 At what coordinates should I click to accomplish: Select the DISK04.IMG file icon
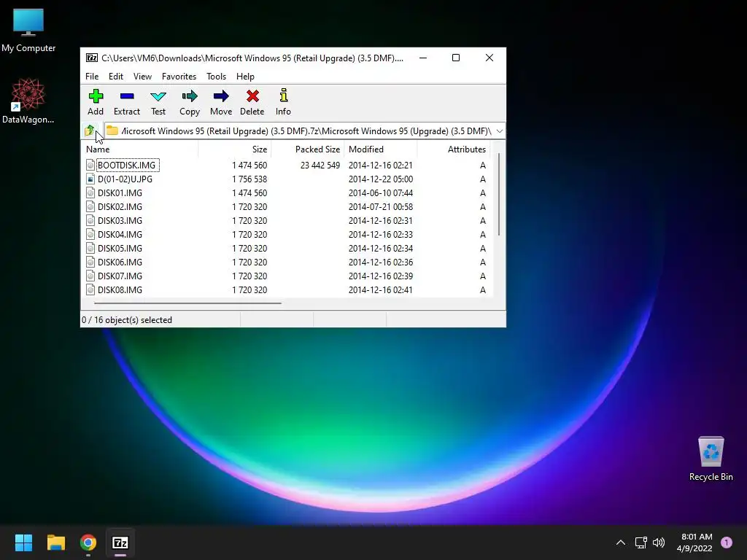click(90, 234)
